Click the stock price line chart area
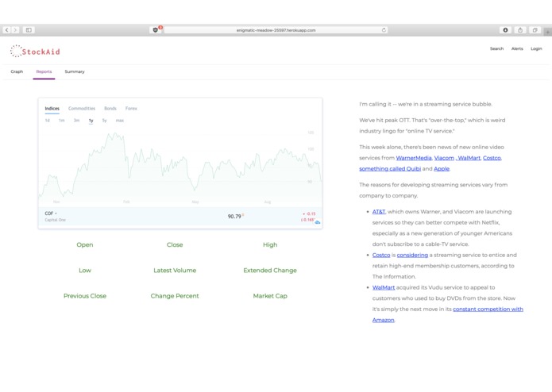The height and width of the screenshot is (392, 552). click(x=179, y=167)
